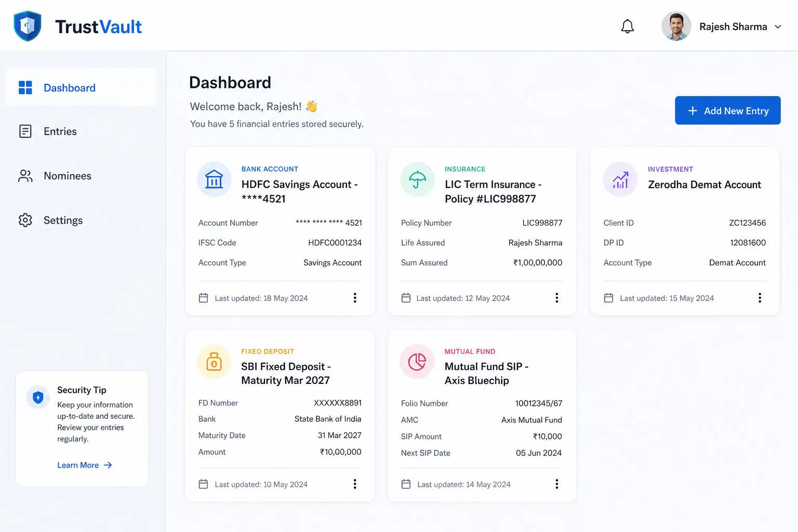Screen dimensions: 798x532
Task: Click calendar icon beside 12 May 2024
Action: (406, 298)
